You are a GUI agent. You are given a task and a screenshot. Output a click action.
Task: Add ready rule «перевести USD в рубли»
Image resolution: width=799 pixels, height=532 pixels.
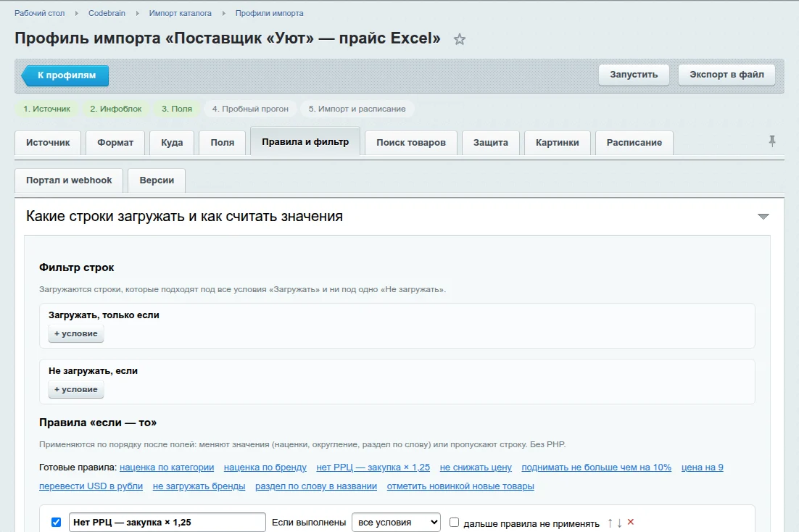tap(91, 486)
